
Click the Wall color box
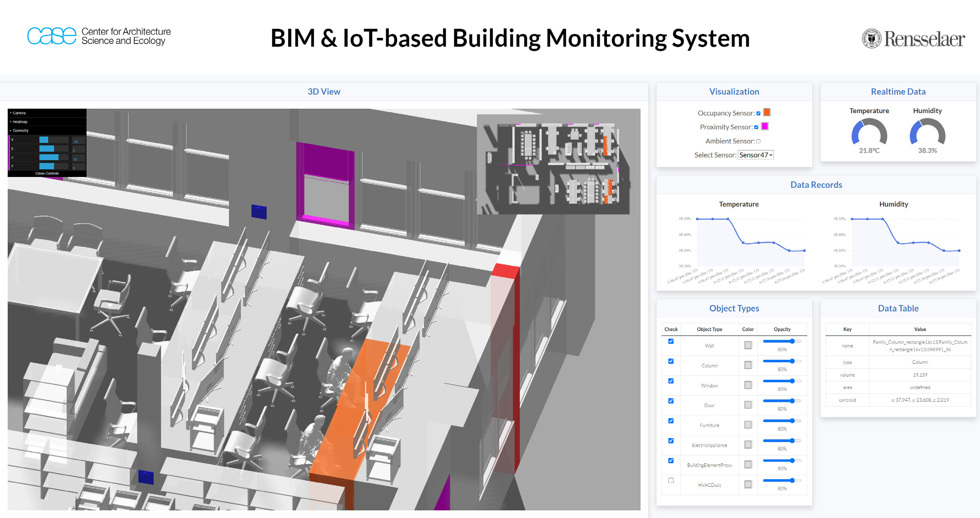tap(748, 345)
